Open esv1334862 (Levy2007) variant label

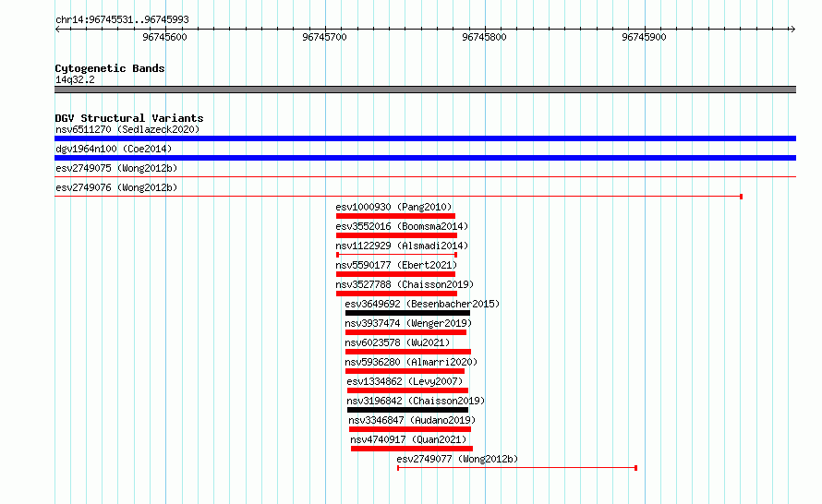point(405,381)
